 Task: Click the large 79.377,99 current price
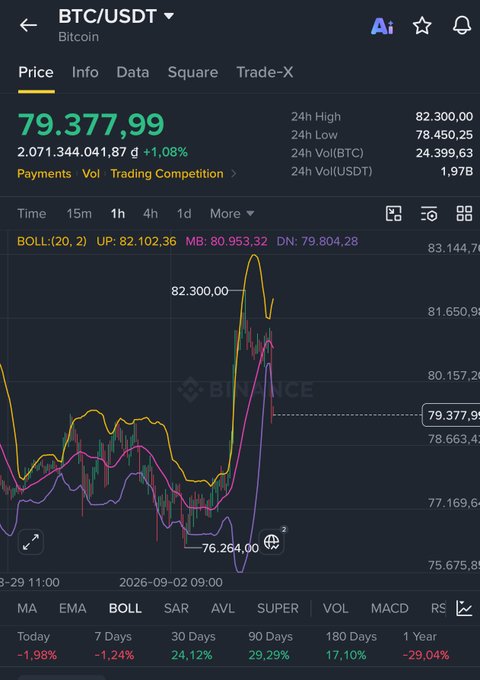pos(91,124)
